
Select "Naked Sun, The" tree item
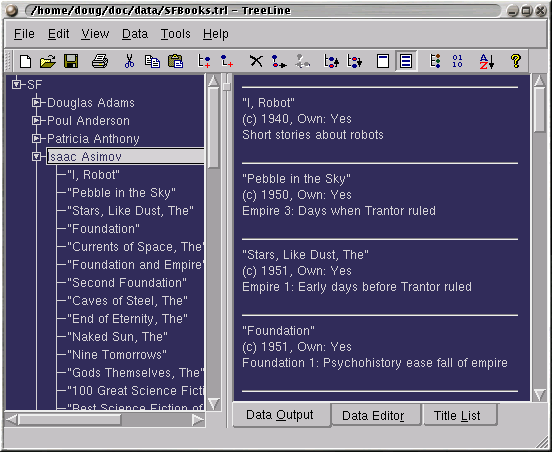117,337
